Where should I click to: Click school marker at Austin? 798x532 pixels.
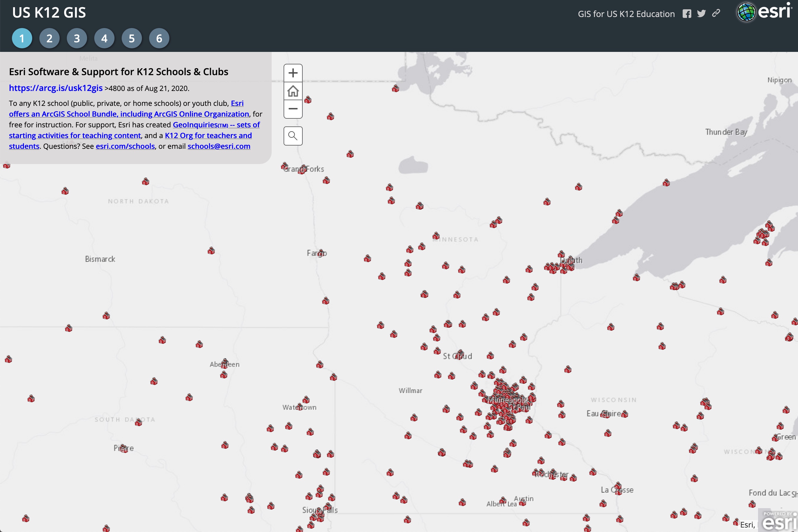pos(522,502)
